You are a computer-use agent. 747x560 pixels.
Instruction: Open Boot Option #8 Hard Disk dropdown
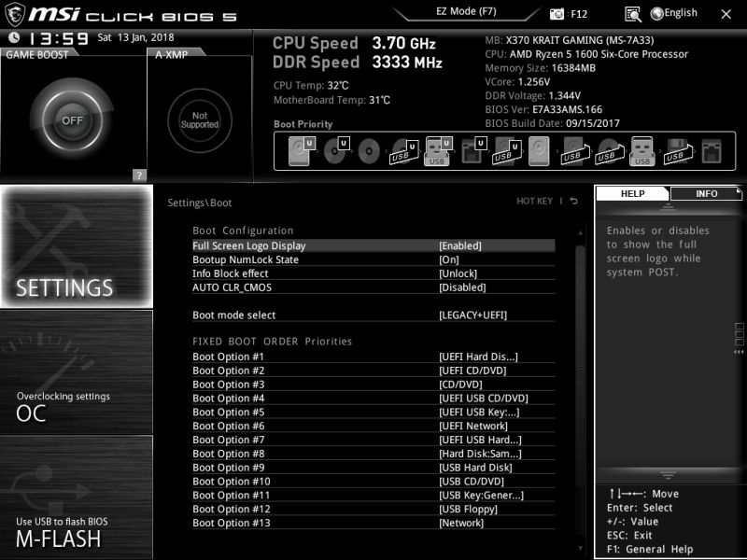tap(480, 453)
